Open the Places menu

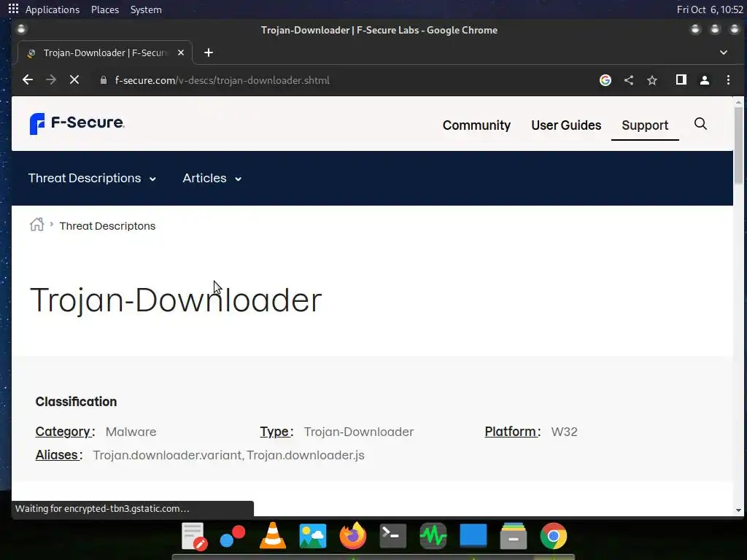[105, 9]
